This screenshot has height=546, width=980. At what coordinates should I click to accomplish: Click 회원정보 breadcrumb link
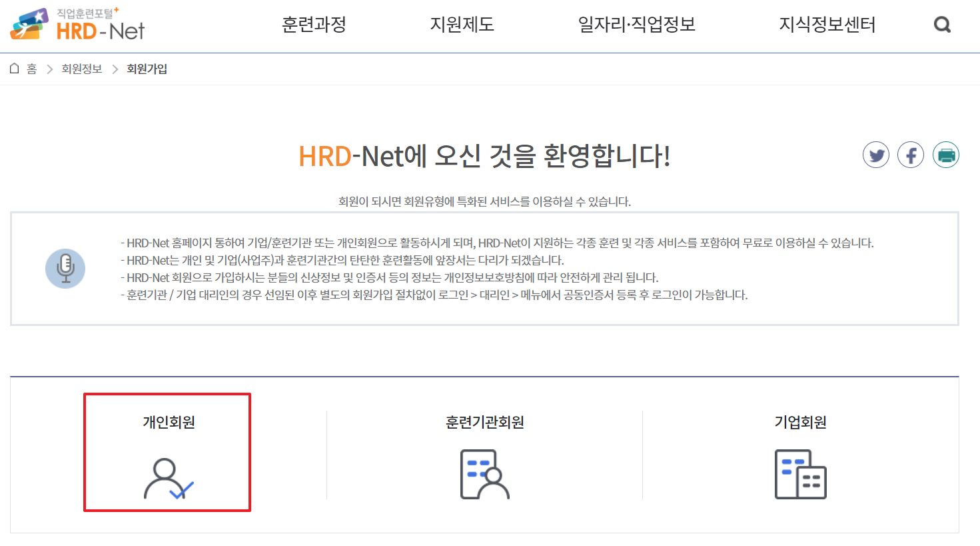pos(82,69)
